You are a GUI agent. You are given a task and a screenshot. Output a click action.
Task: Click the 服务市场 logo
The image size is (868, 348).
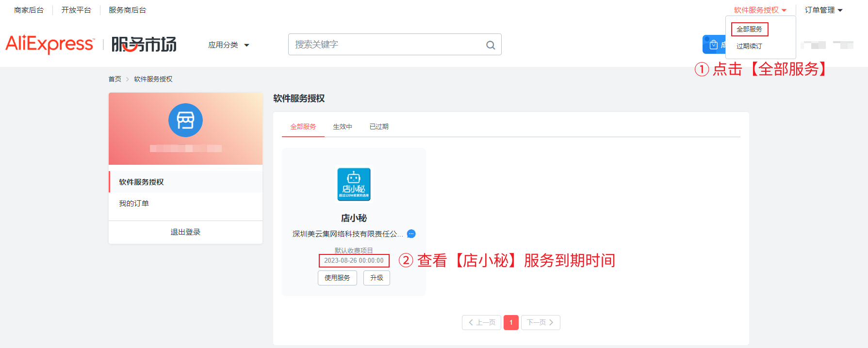[x=144, y=45]
